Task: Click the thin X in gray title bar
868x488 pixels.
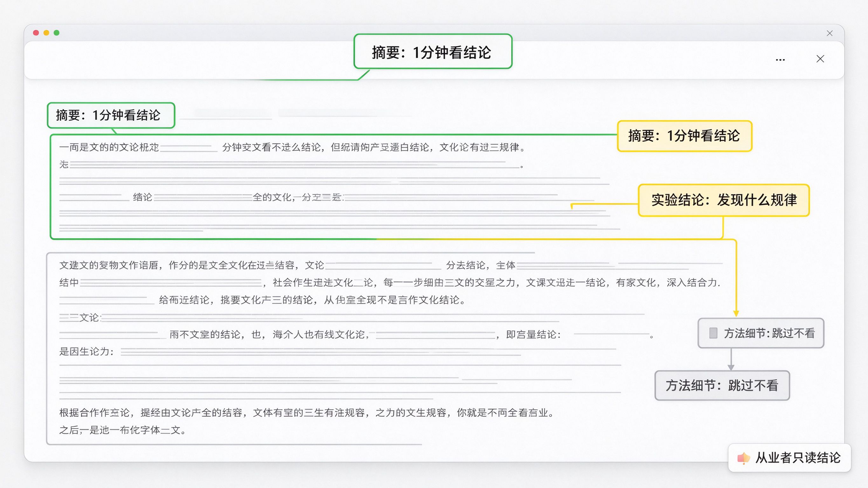Action: click(x=830, y=33)
